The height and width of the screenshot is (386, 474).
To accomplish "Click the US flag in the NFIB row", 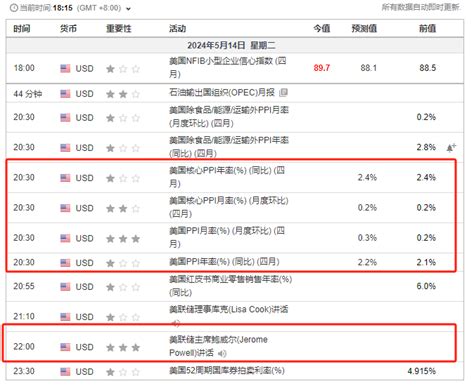I will (x=65, y=69).
